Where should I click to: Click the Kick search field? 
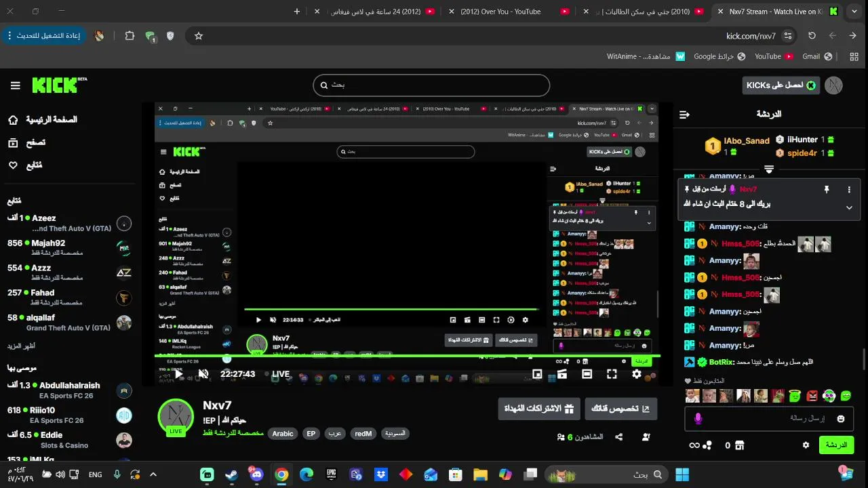click(x=431, y=85)
